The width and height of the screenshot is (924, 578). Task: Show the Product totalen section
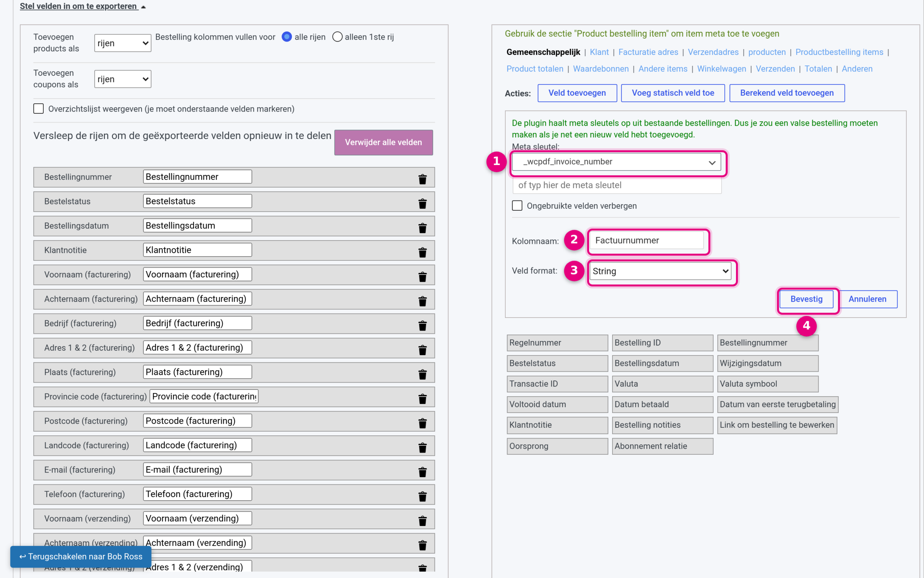[x=535, y=69]
